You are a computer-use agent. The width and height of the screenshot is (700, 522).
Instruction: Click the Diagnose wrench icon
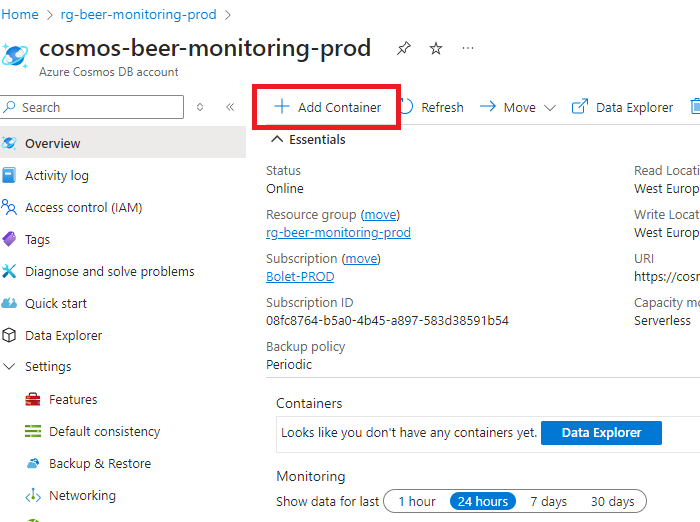pyautogui.click(x=9, y=271)
